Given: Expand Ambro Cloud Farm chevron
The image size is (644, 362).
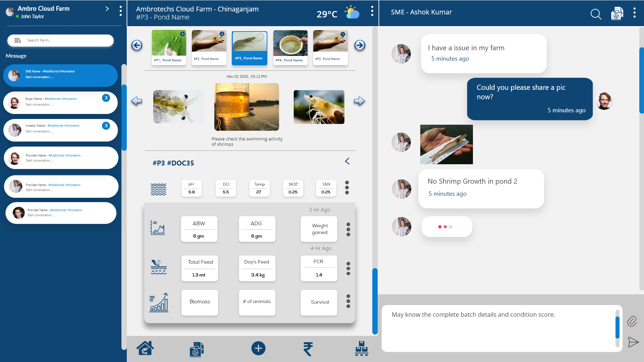Looking at the screenshot, I should [x=107, y=9].
